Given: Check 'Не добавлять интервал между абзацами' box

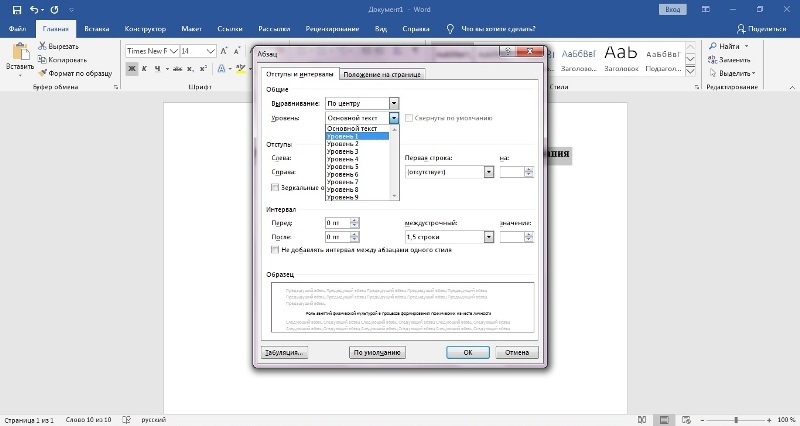Looking at the screenshot, I should coord(275,250).
